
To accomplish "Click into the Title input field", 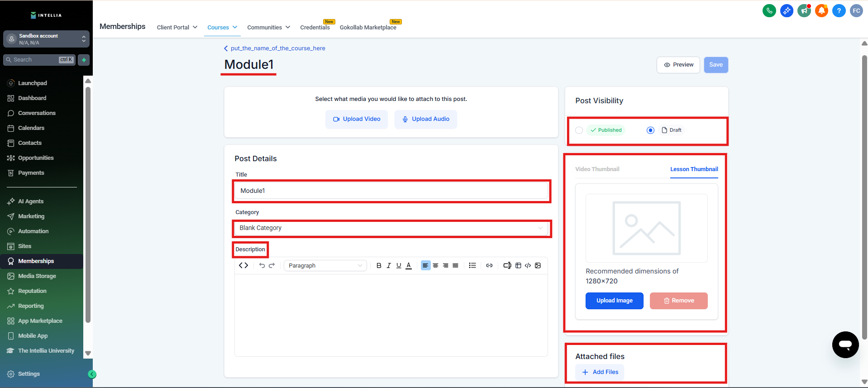I will (391, 191).
